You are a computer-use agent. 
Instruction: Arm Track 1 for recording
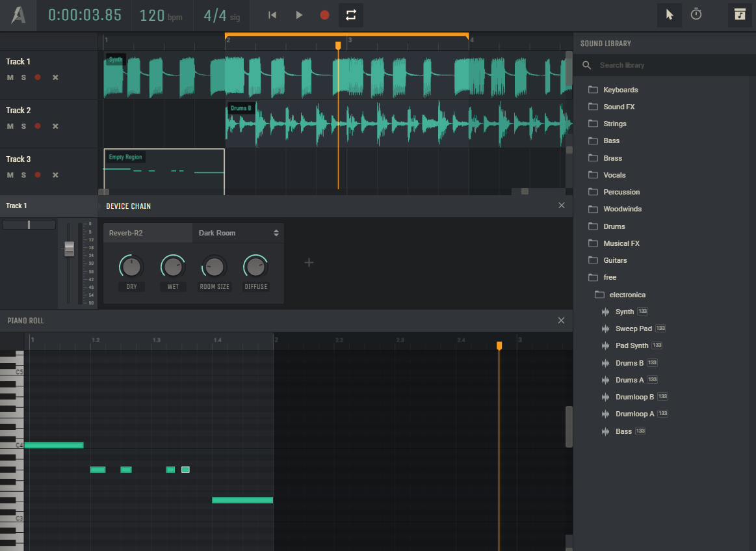(38, 77)
